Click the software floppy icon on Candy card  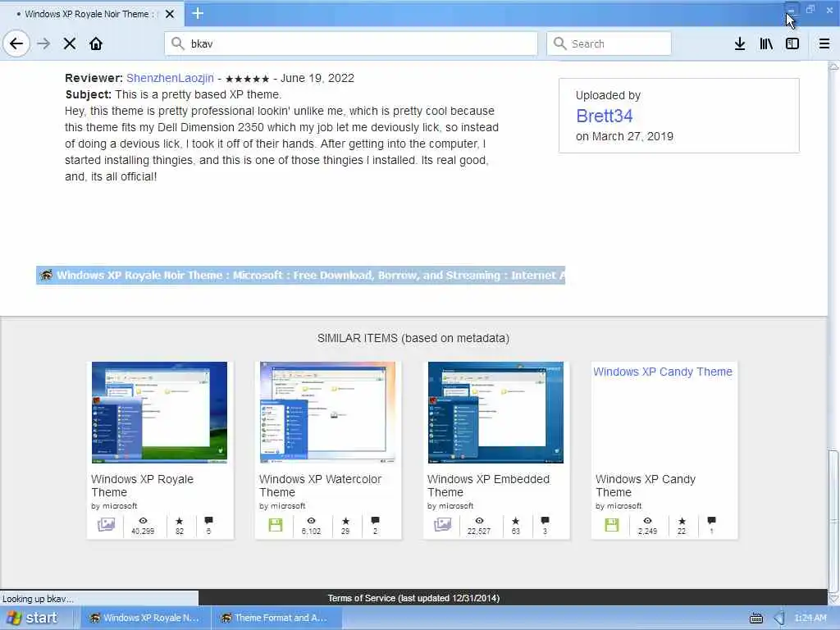(x=612, y=525)
